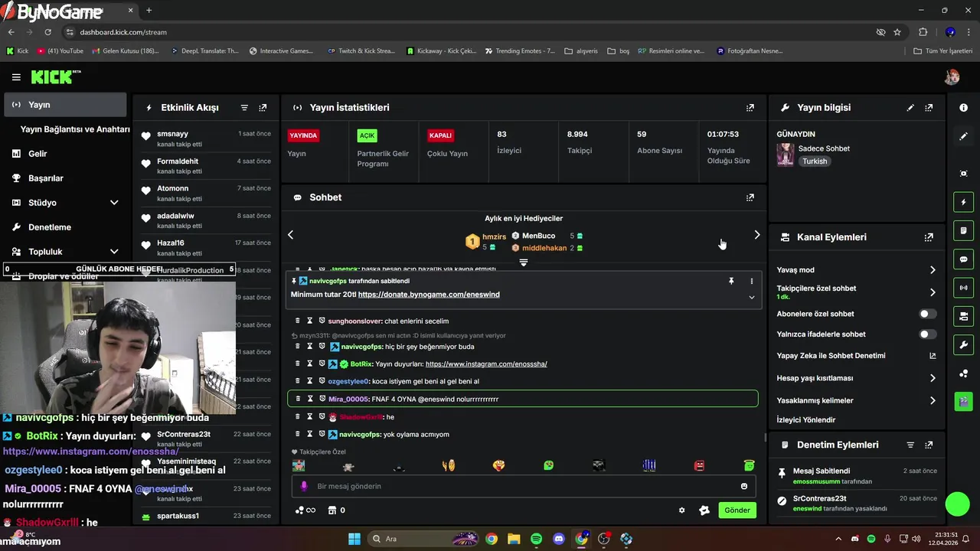Toggle Abonelere özel sohbet switch

(x=927, y=314)
